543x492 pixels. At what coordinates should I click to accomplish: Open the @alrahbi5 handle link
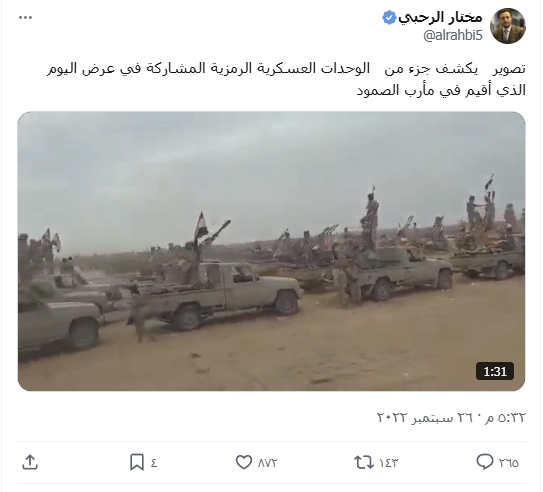pyautogui.click(x=453, y=35)
